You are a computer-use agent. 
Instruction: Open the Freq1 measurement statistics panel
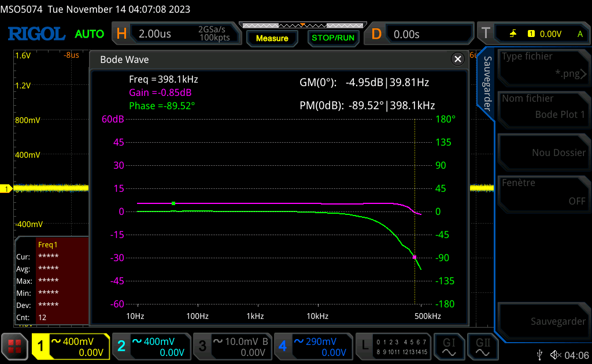click(52, 281)
